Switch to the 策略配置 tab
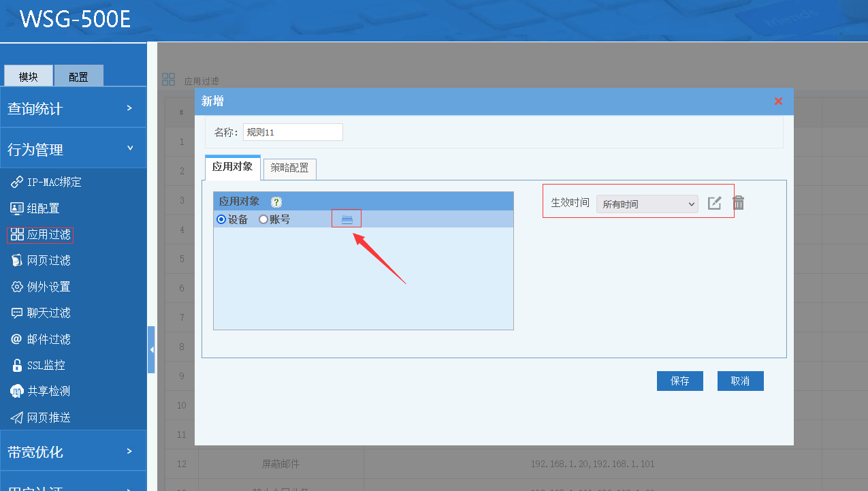 [x=289, y=168]
